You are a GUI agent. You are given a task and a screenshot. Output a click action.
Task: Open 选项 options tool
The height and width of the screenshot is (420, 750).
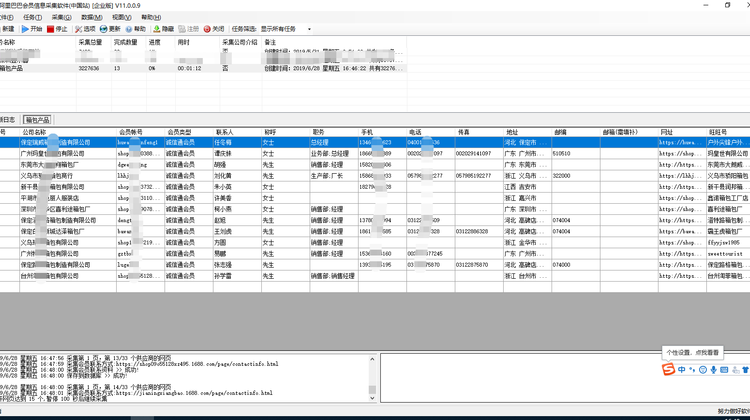[x=85, y=29]
